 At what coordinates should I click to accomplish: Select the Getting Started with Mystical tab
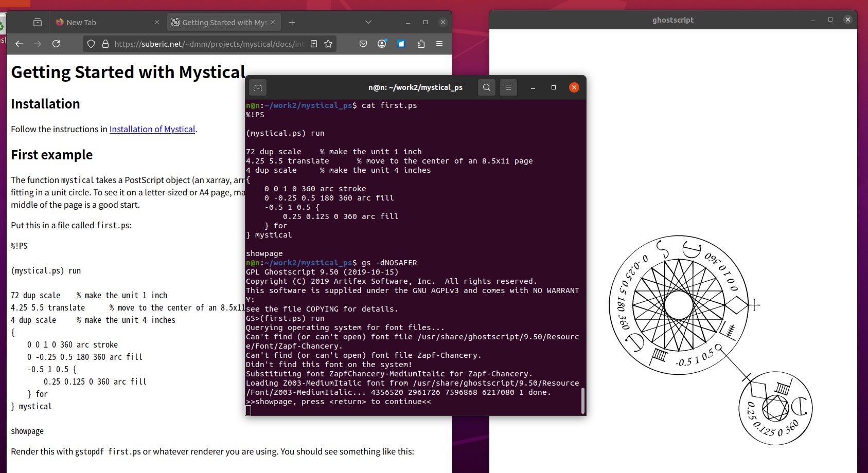point(221,23)
